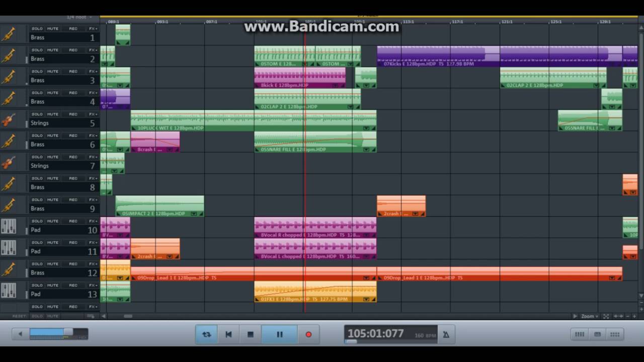Click the small play arrow left of Zoom
The height and width of the screenshot is (362, 644).
[575, 316]
